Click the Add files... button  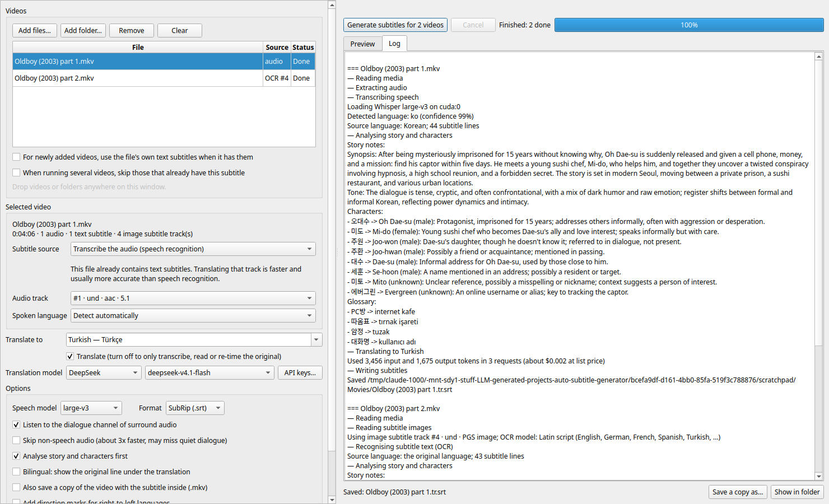tap(35, 31)
